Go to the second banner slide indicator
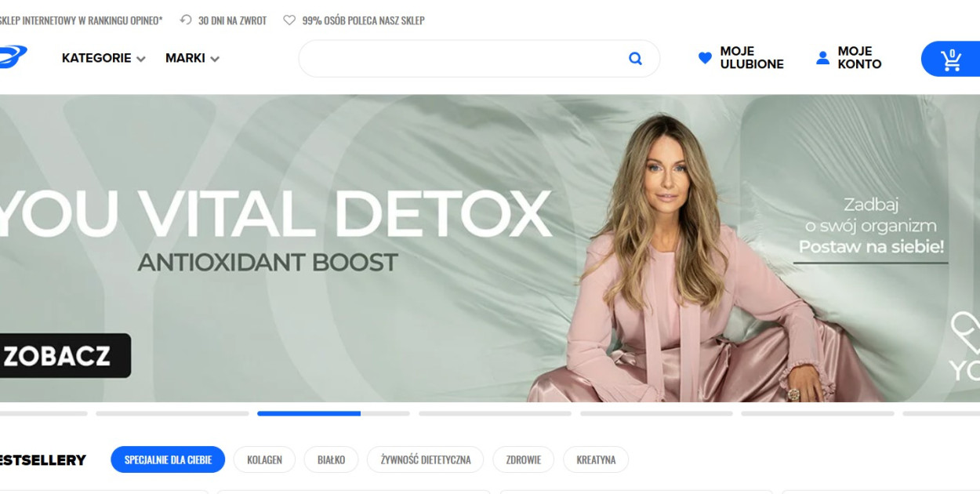Screen dimensions: 980x494 172,413
